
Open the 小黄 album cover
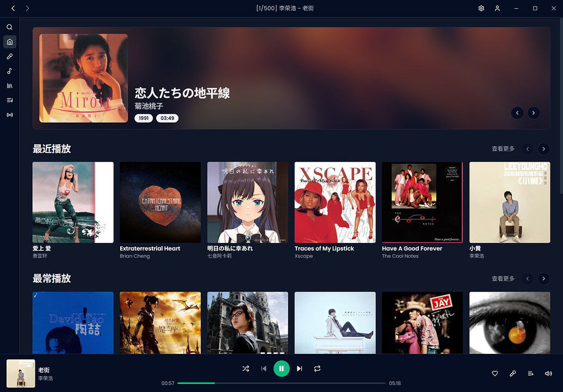[510, 202]
